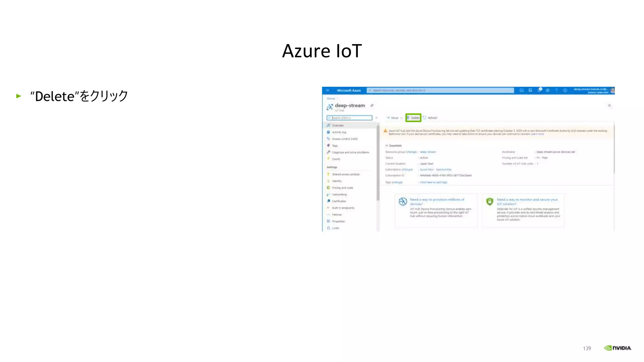Open the Azure portal hamburger menu

point(327,90)
